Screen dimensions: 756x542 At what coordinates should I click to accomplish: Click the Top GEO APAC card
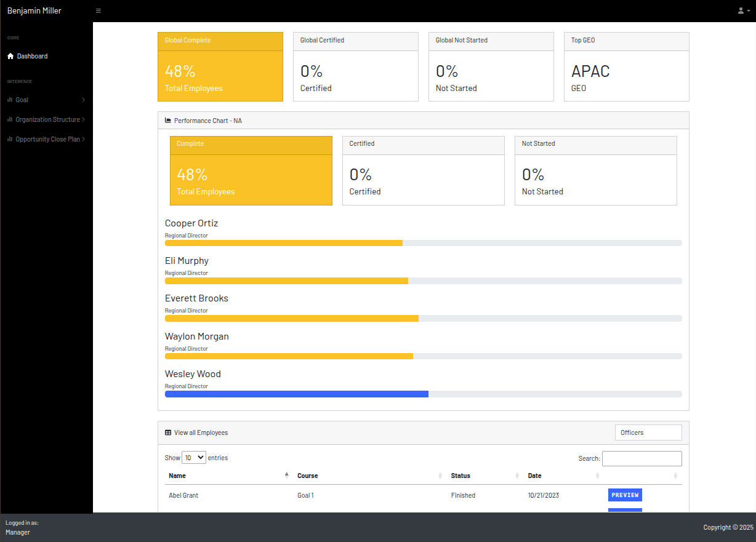coord(627,66)
